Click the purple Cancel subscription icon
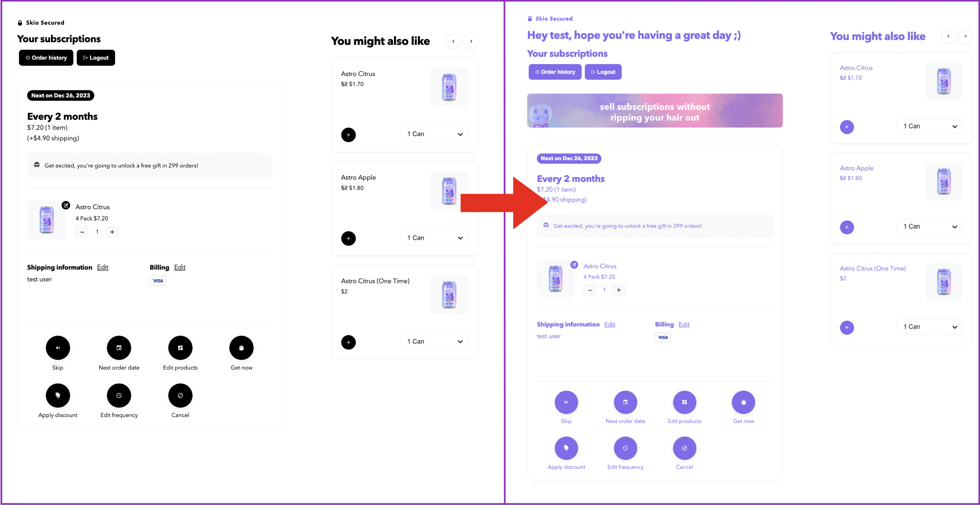The height and width of the screenshot is (505, 980). tap(684, 448)
